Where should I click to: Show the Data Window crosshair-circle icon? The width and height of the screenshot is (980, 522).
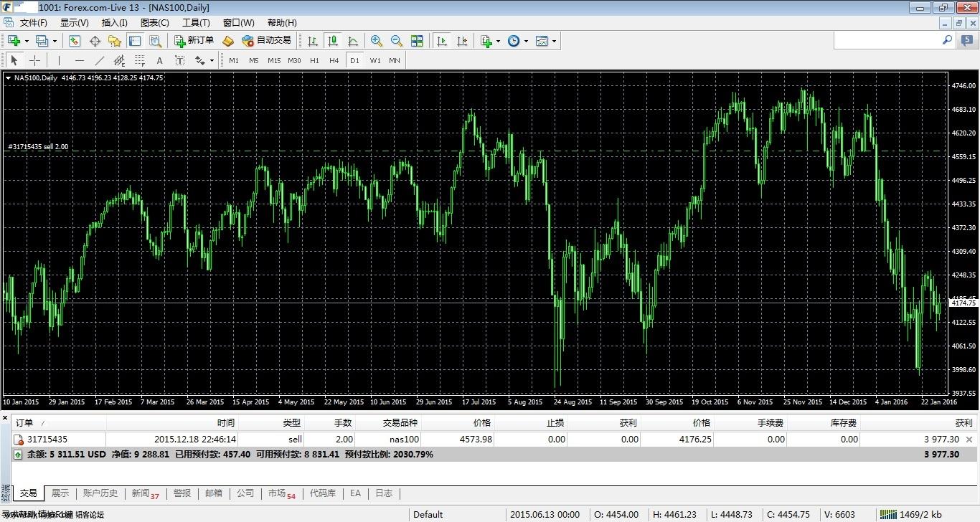pyautogui.click(x=95, y=41)
